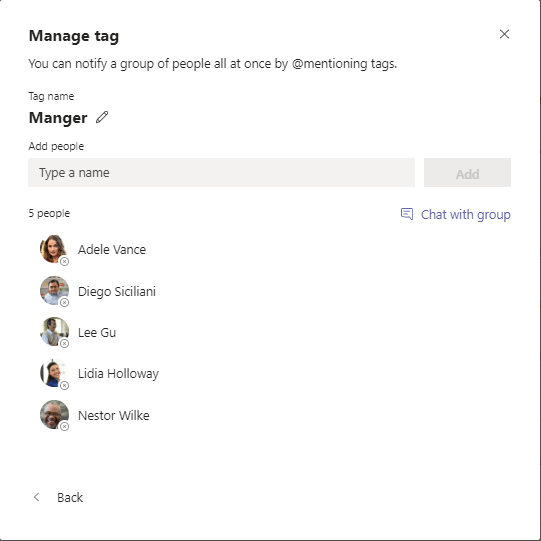
Task: Click the Add button
Action: 467,173
